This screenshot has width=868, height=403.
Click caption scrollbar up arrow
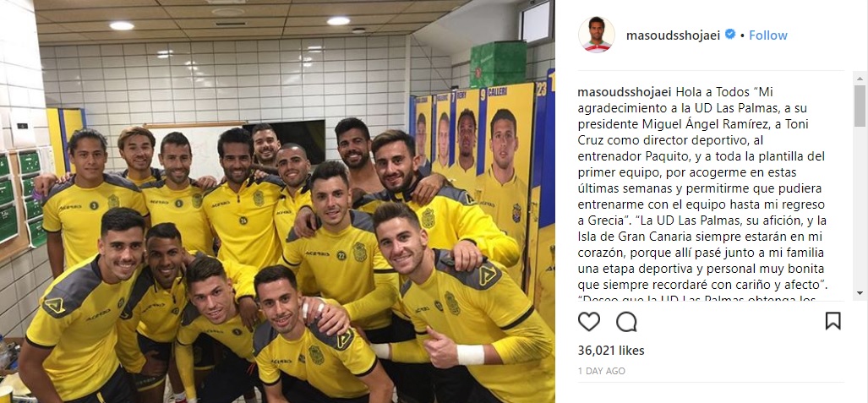859,78
